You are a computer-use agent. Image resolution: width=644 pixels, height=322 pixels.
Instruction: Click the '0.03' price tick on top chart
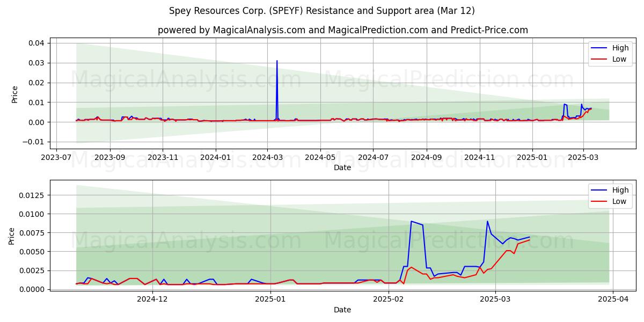(x=36, y=63)
